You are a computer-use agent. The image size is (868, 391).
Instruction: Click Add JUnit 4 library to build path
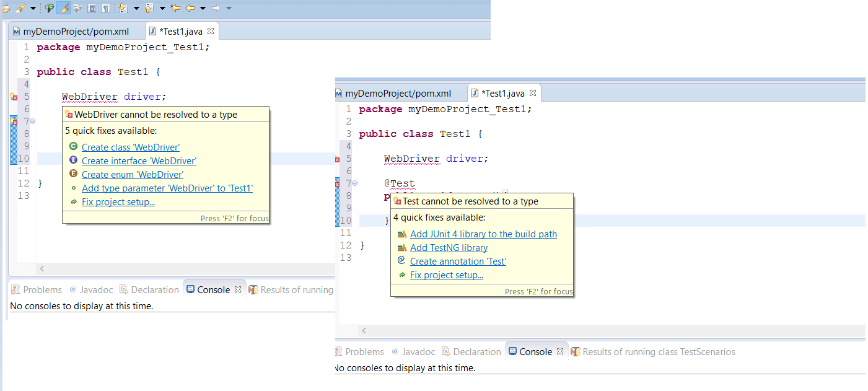pos(483,234)
